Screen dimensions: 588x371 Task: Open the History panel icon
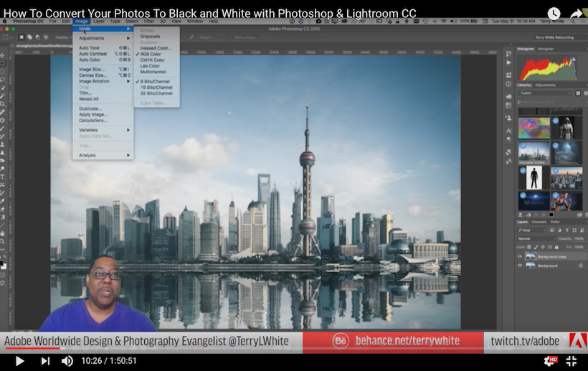(x=508, y=54)
